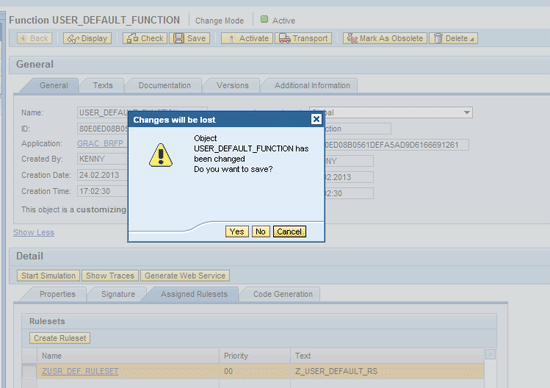Click the warning icon in dialog

click(161, 155)
